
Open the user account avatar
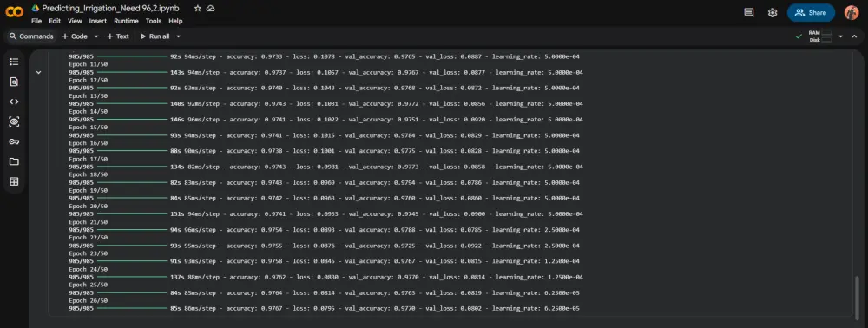852,12
